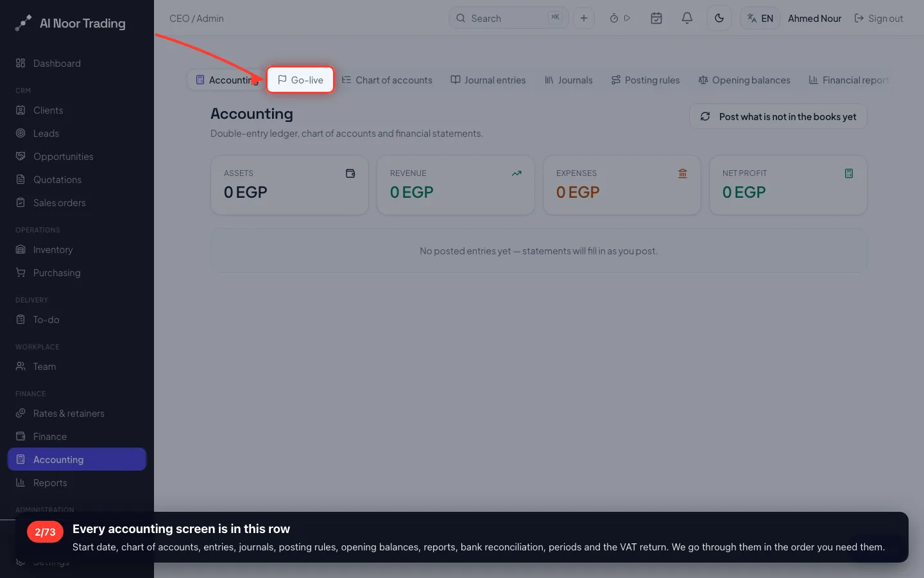
Task: Select the Journals tab
Action: click(569, 80)
